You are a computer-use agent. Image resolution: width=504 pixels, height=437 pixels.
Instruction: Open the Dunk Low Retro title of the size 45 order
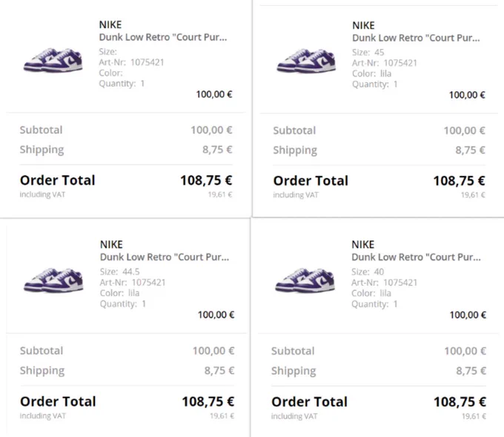click(x=416, y=38)
